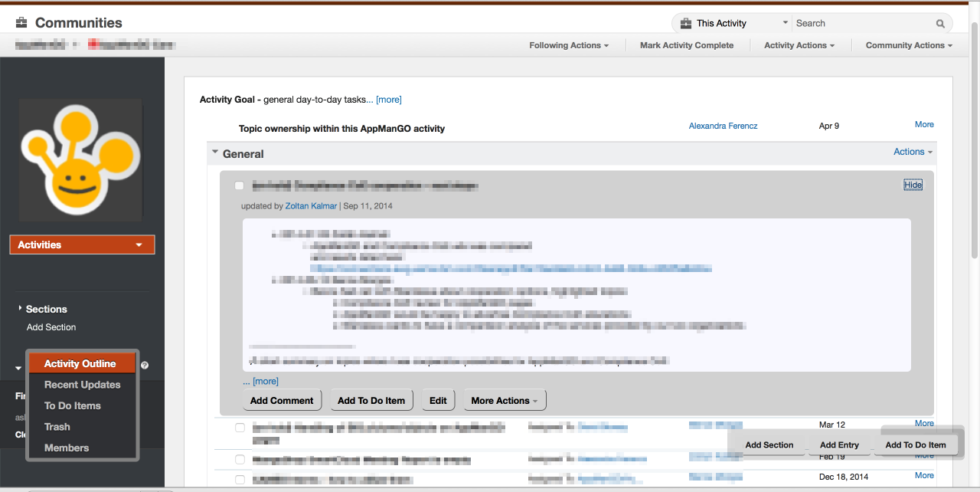Select the checkbox on the Dec 18 row
This screenshot has height=492, width=980.
pyautogui.click(x=240, y=479)
